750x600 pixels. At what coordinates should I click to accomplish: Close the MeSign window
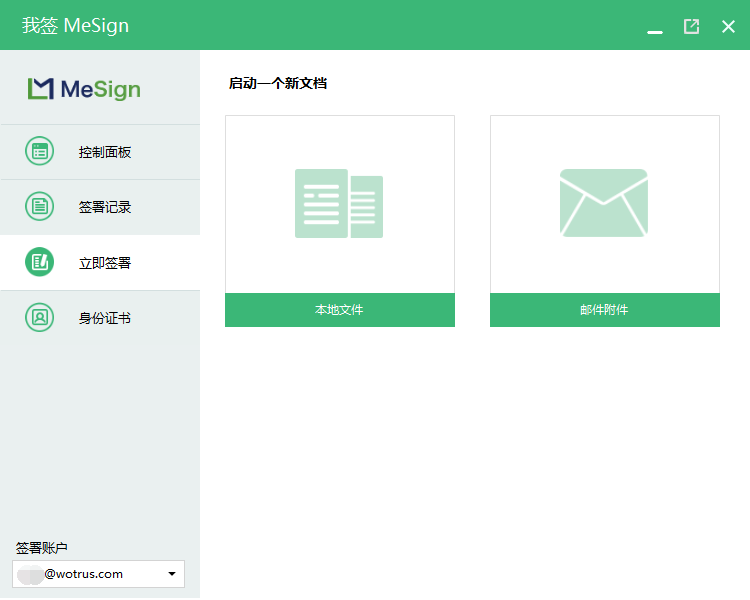click(728, 26)
